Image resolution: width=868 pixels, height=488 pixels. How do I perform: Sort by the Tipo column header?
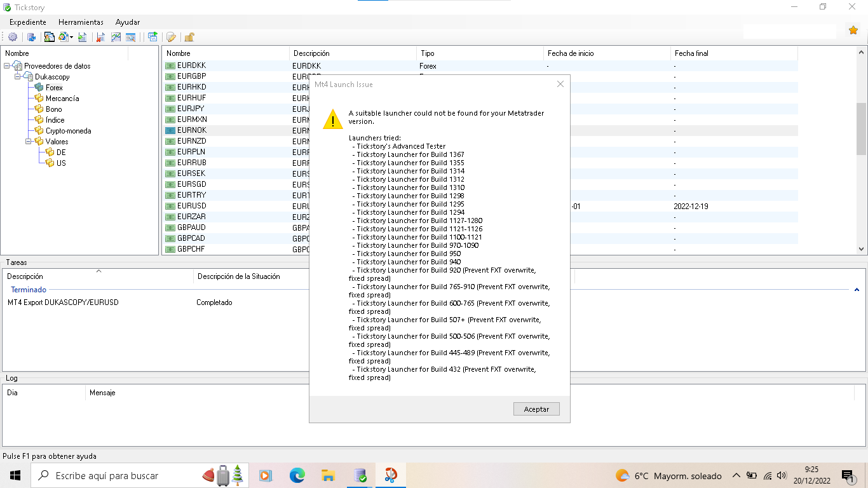(480, 53)
